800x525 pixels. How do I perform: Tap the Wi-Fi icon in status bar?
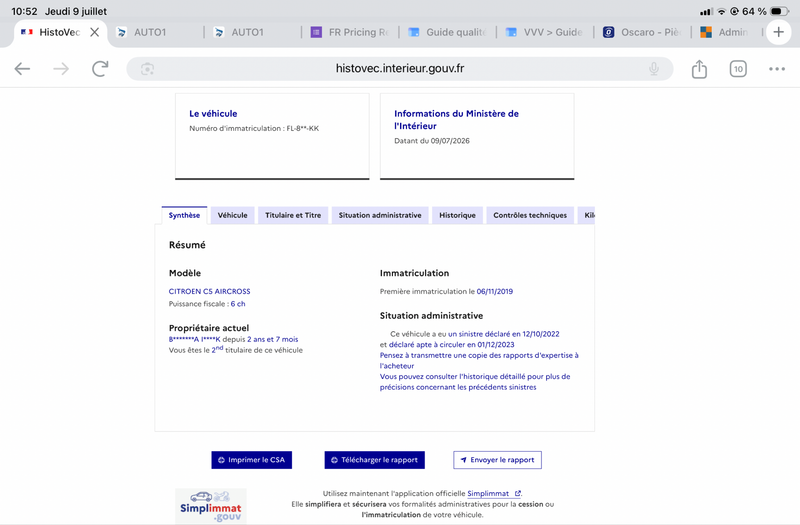[721, 11]
